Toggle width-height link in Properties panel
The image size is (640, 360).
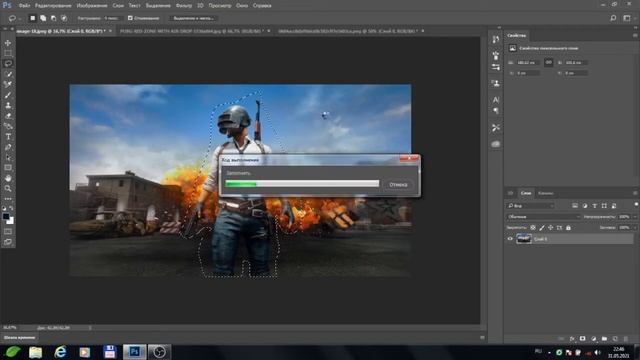click(549, 62)
